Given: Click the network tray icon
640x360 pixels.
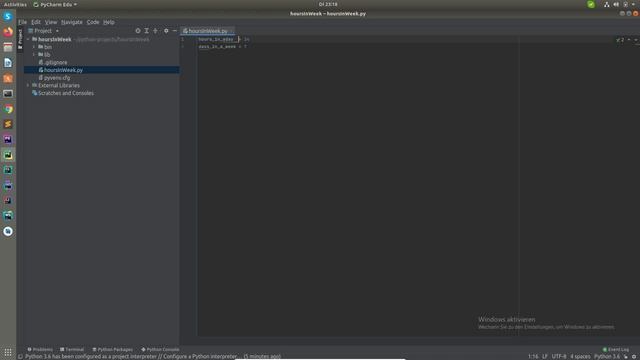Looking at the screenshot, I should point(607,4).
